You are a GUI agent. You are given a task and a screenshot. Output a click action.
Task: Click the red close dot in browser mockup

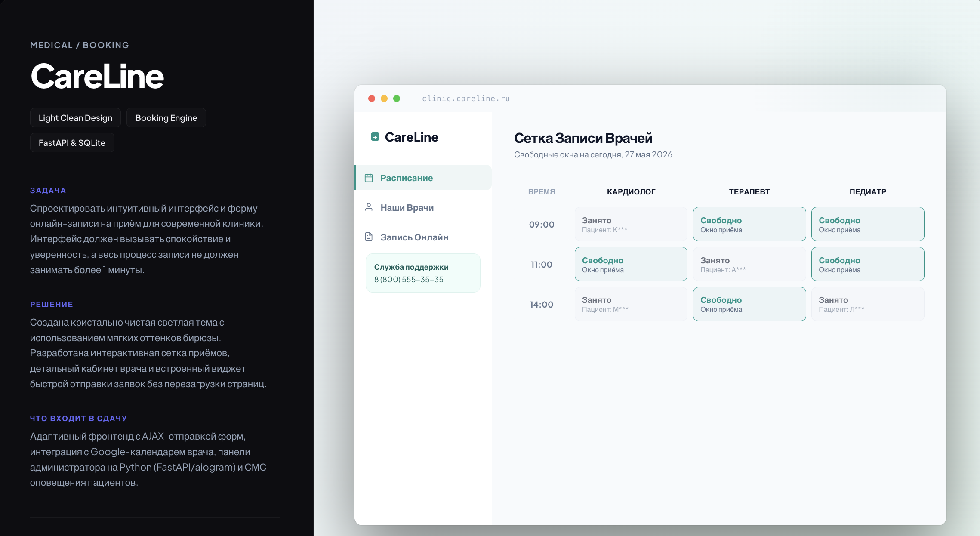point(372,99)
